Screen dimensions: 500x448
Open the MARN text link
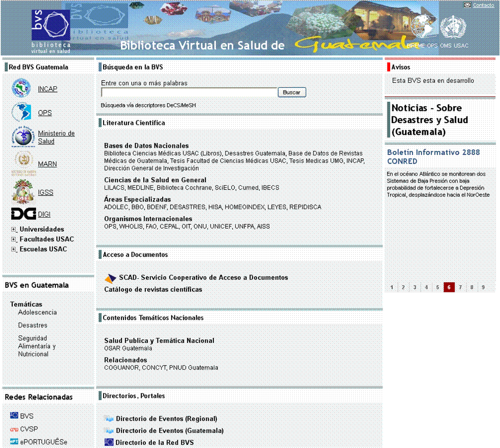click(x=47, y=164)
